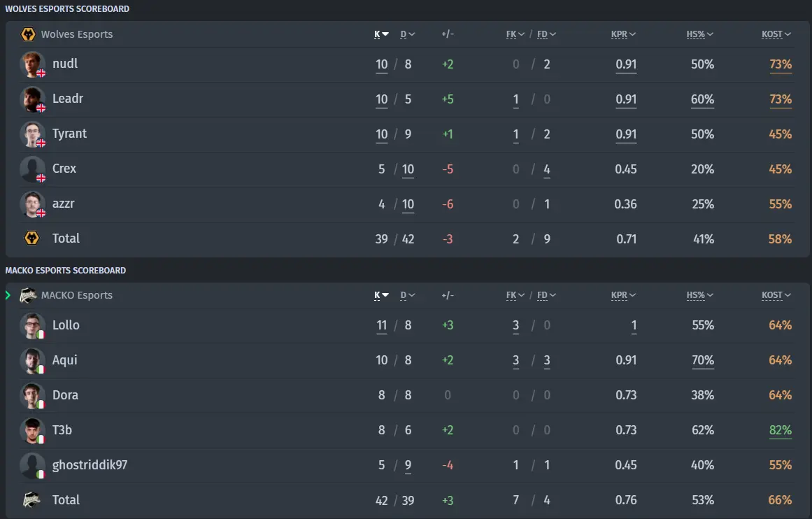
Task: Click the ghostriddik97 placeholder avatar
Action: coord(32,466)
